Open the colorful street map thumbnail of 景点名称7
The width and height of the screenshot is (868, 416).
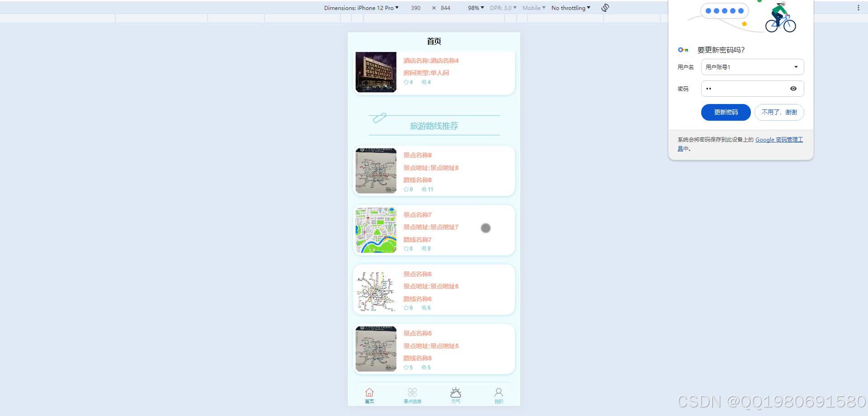pyautogui.click(x=376, y=230)
